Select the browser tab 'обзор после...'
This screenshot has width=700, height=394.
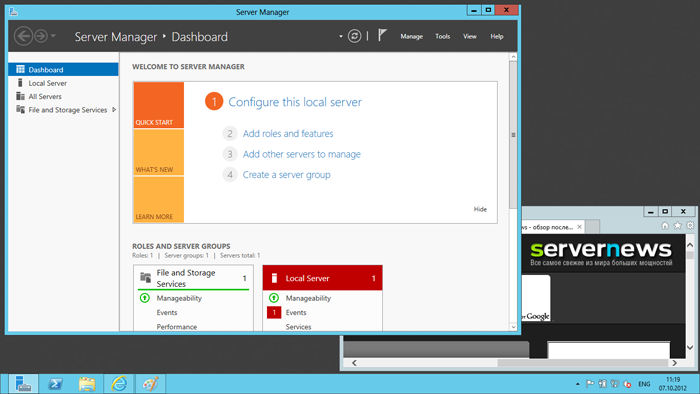[552, 227]
